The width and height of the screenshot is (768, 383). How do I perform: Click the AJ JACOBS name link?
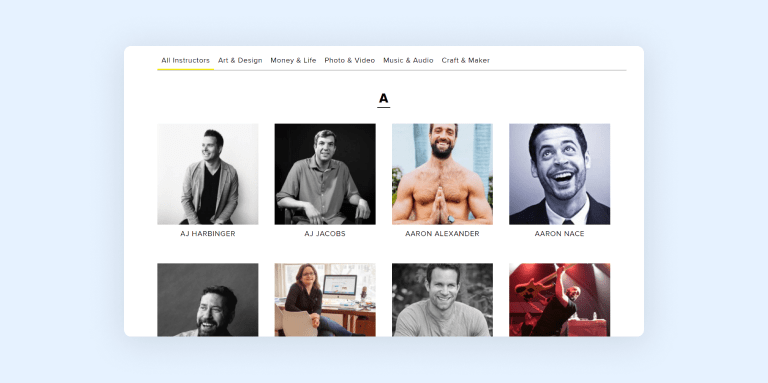coord(325,234)
